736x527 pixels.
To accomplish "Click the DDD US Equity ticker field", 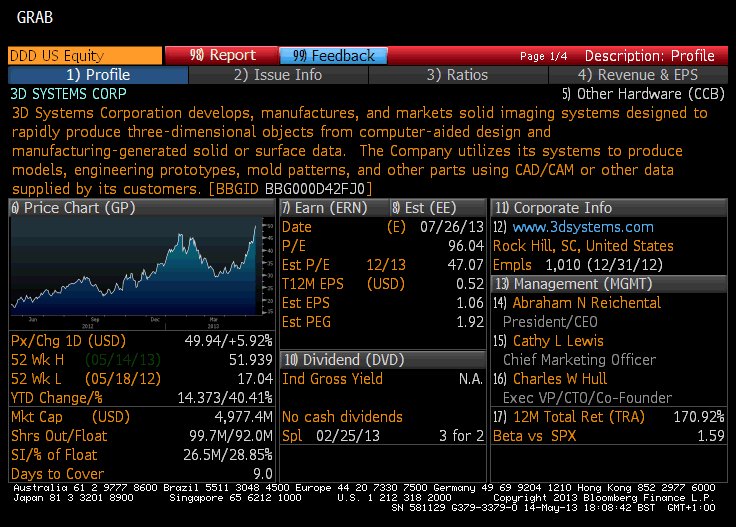I will point(85,55).
